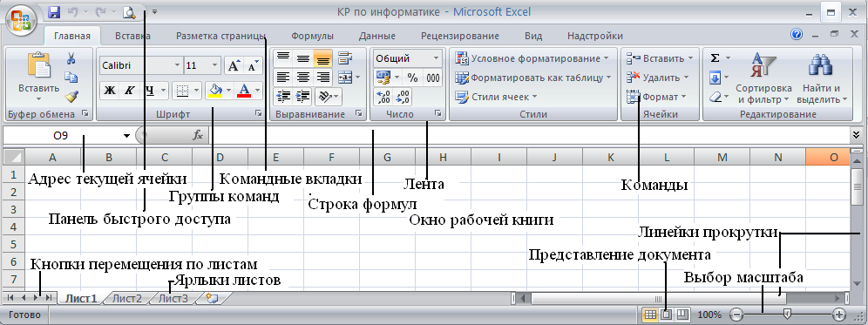Image resolution: width=868 pixels, height=325 pixels.
Task: Select the Лист2 sheet tab
Action: [127, 299]
